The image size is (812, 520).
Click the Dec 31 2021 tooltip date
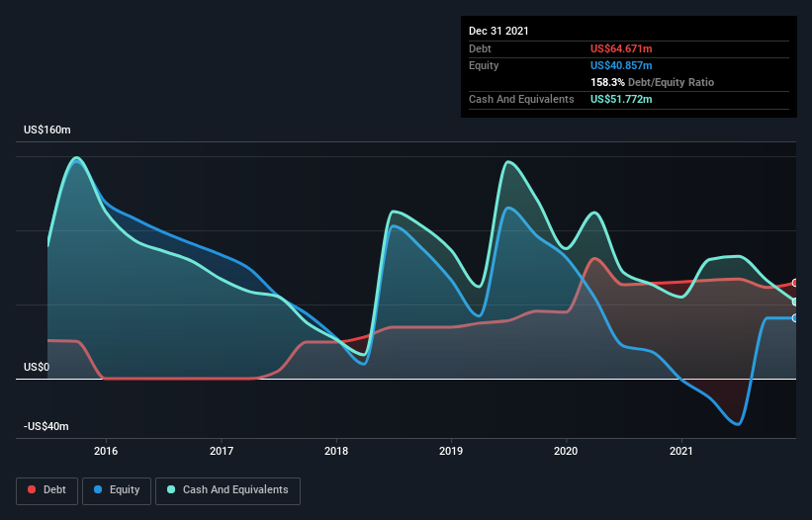point(498,31)
